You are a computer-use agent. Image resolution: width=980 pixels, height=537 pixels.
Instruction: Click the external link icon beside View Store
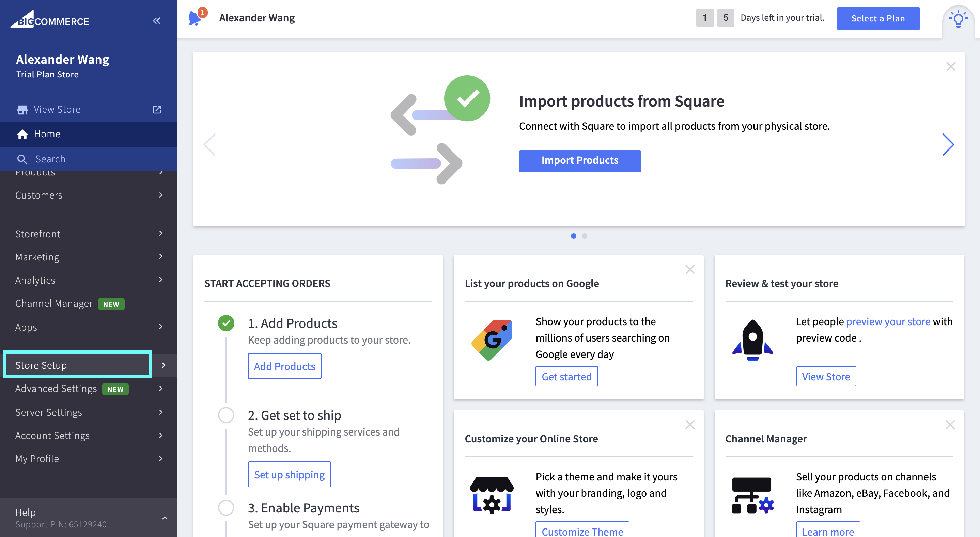(x=157, y=110)
